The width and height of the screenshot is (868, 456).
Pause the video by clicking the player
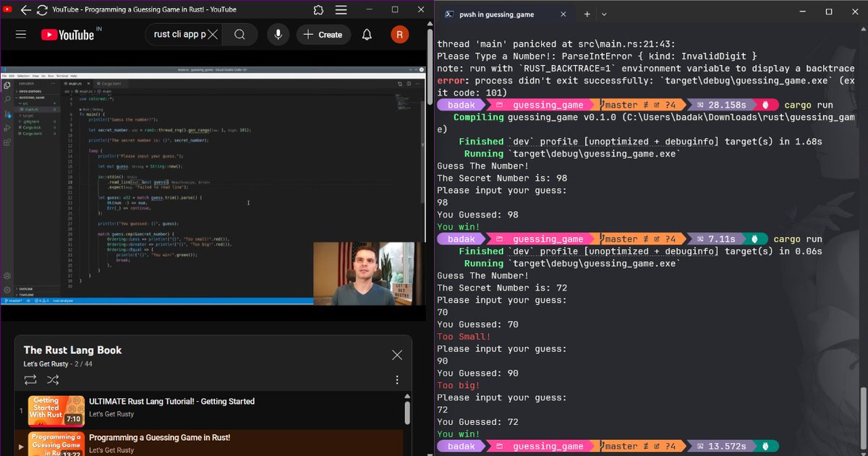213,186
